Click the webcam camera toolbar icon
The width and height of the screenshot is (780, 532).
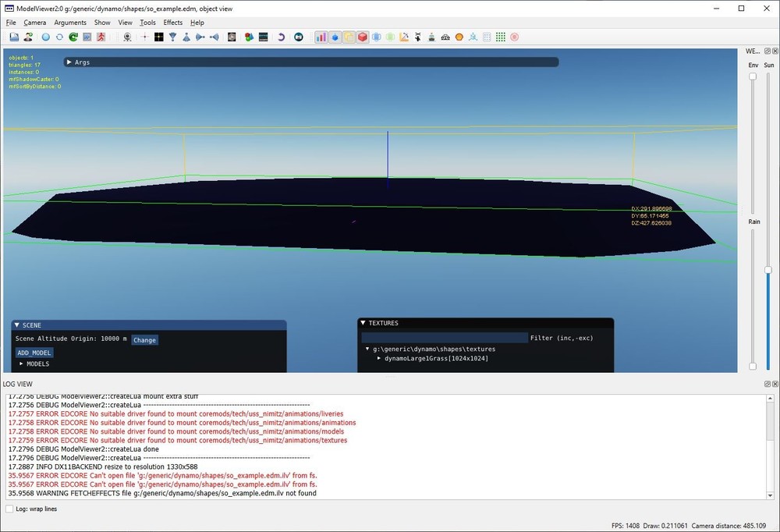pyautogui.click(x=127, y=37)
